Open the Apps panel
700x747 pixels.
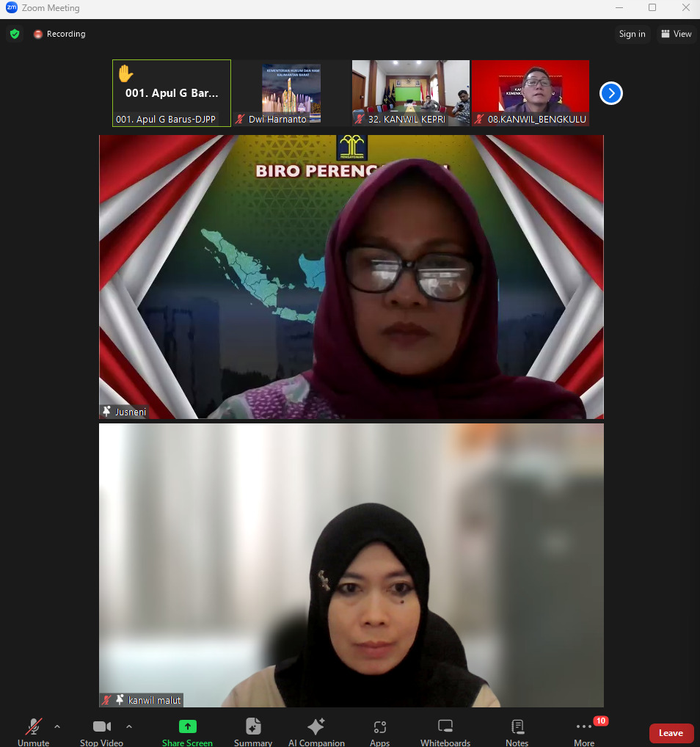379,731
